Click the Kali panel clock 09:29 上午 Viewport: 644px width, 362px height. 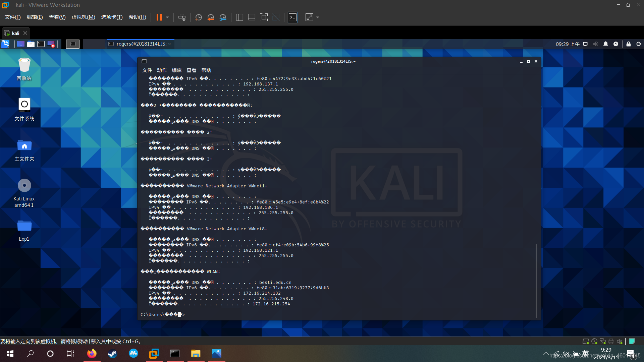pos(568,44)
